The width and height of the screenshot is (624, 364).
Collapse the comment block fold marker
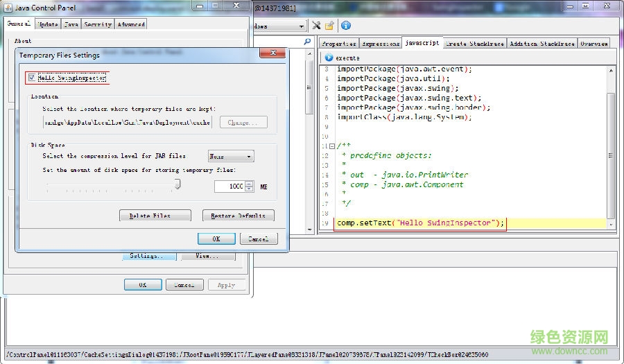click(331, 146)
